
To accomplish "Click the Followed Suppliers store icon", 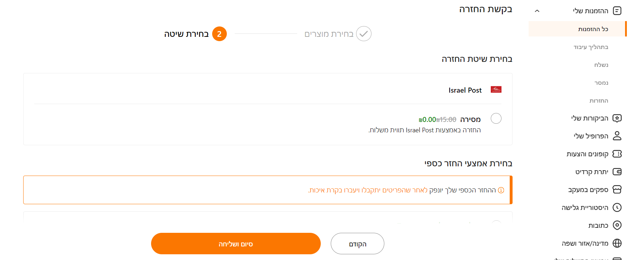I will coord(617,190).
